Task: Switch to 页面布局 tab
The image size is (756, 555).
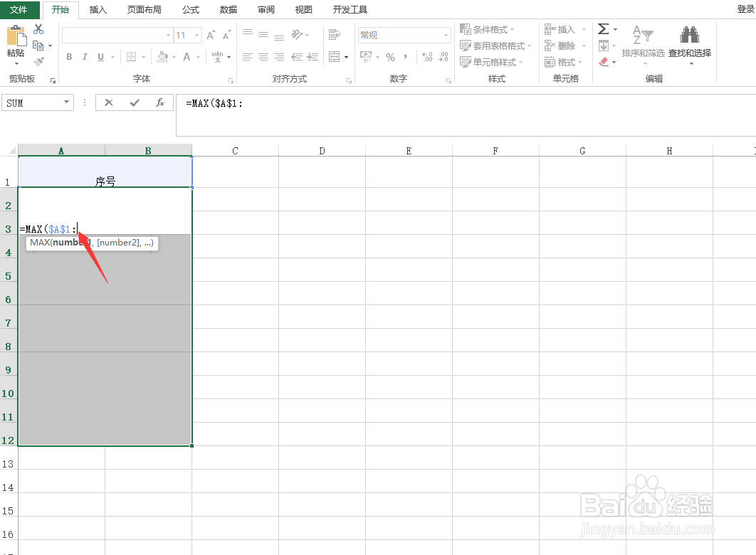Action: click(x=145, y=10)
